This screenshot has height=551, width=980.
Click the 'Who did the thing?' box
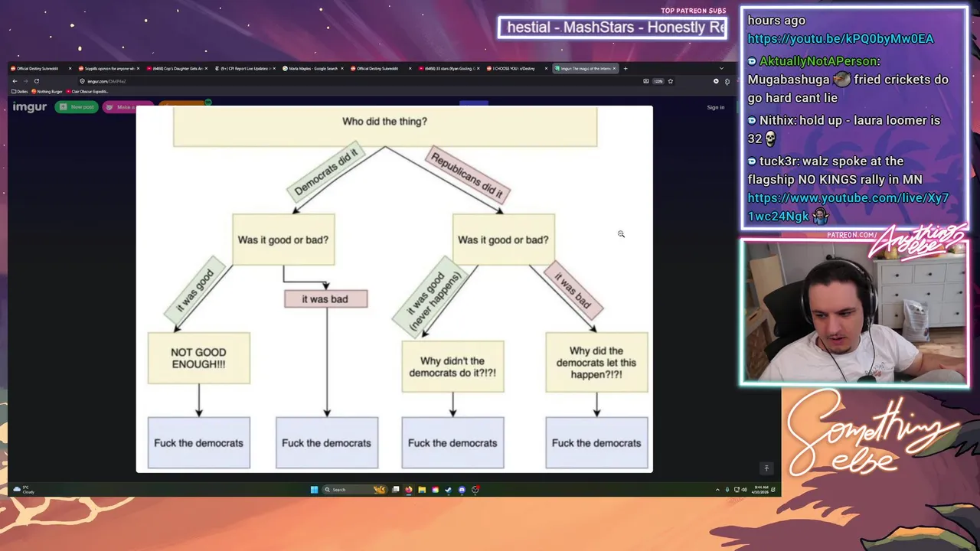click(385, 126)
